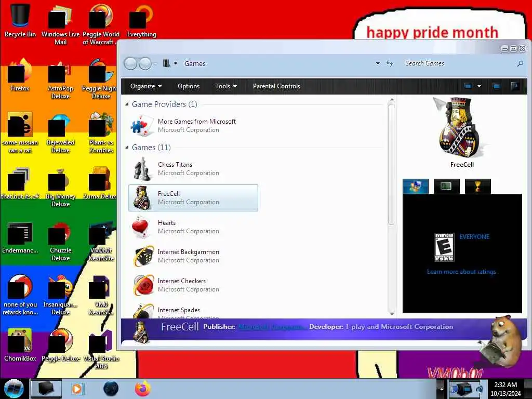The image size is (532, 399).
Task: Select Internet Checkers game entry
Action: coord(193,285)
